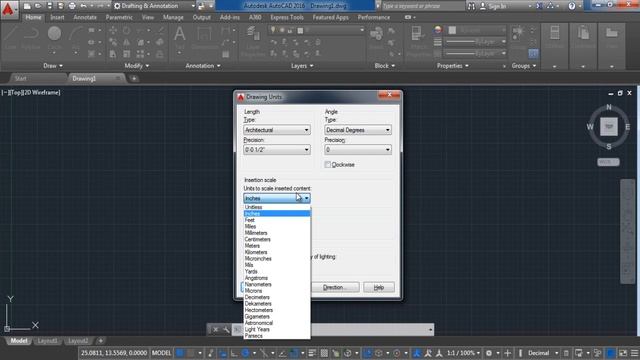Toggle Polar Tracking in status bar
The width and height of the screenshot is (640, 360).
[x=245, y=353]
